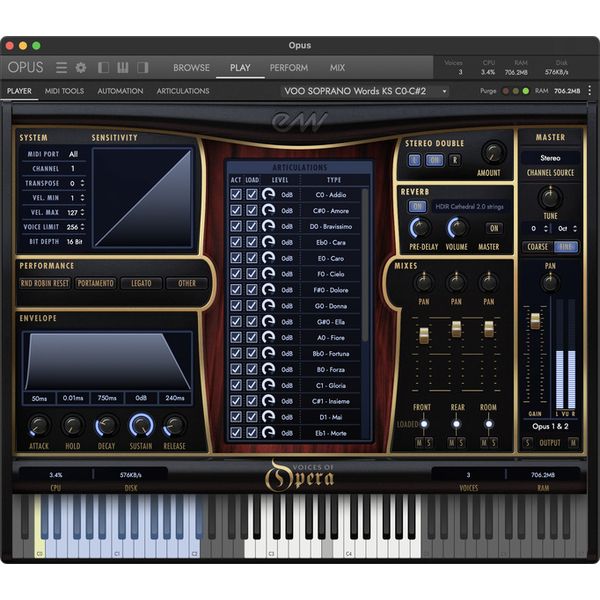Toggle the keyboard panel icon
This screenshot has width=600, height=600.
[123, 68]
